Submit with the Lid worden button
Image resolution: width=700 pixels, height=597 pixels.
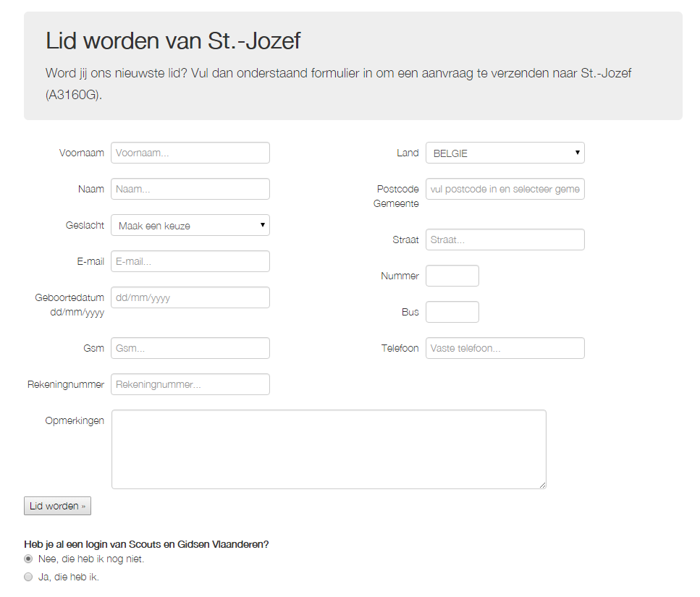[58, 506]
